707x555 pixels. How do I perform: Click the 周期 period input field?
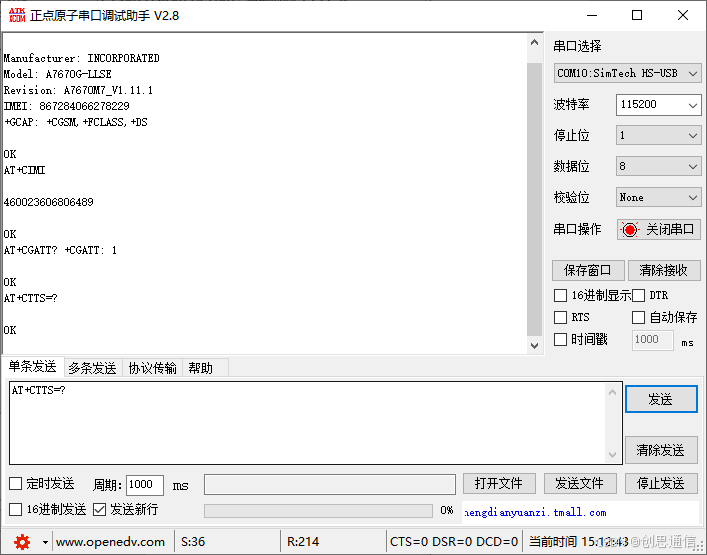pyautogui.click(x=145, y=485)
